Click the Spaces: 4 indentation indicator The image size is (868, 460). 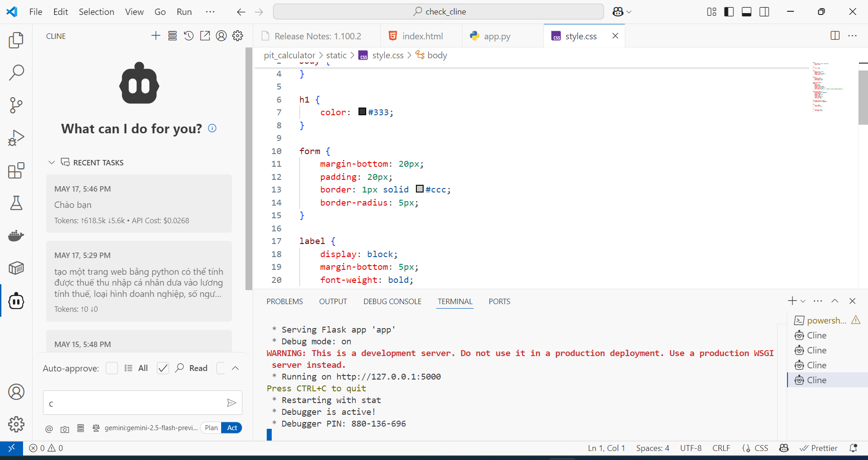pos(652,448)
